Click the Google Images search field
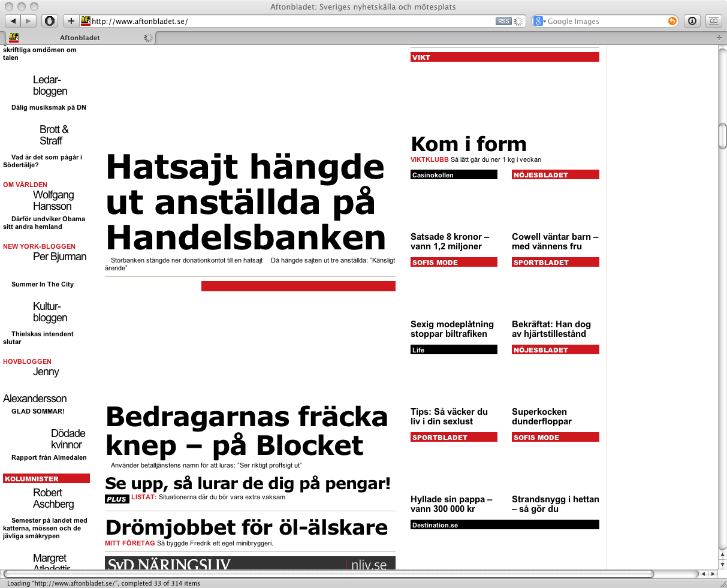The height and width of the screenshot is (588, 727). [607, 21]
